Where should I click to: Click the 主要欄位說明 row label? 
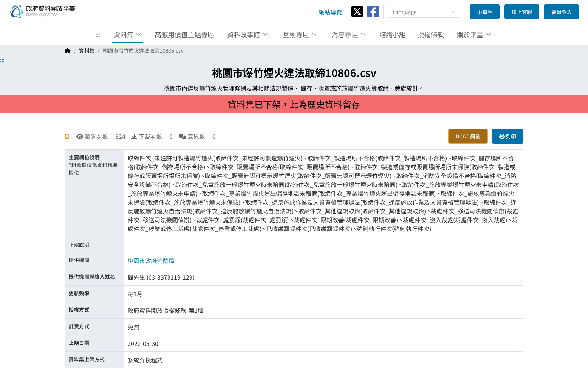pyautogui.click(x=84, y=158)
